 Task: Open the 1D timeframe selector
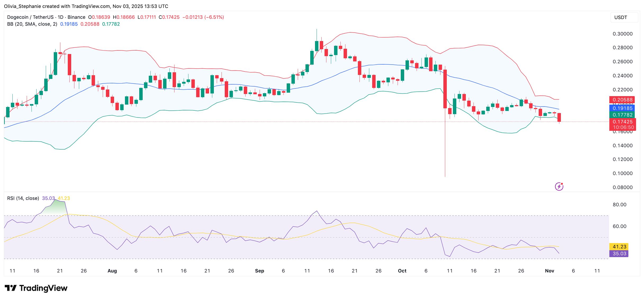[x=60, y=17]
